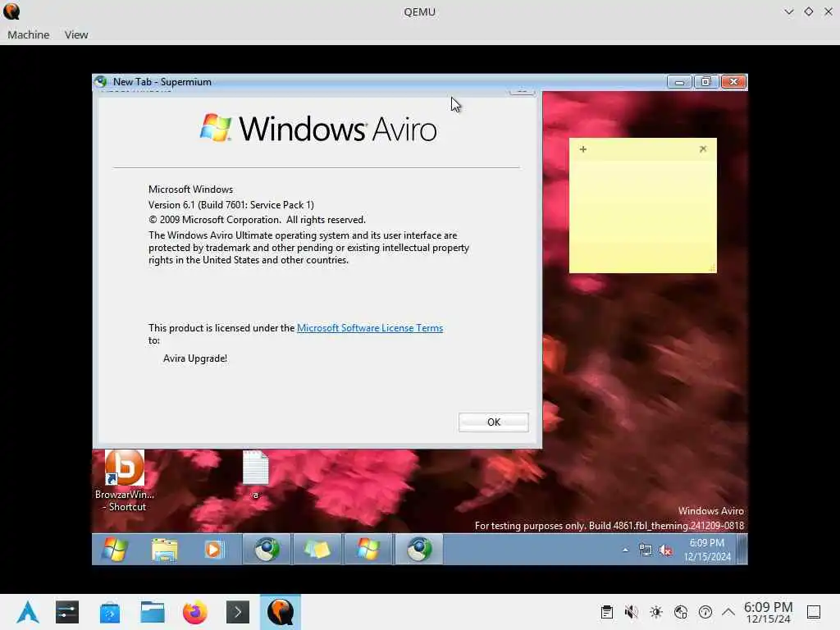Click QEMU task in host panel
This screenshot has height=630, width=840.
pyautogui.click(x=281, y=612)
